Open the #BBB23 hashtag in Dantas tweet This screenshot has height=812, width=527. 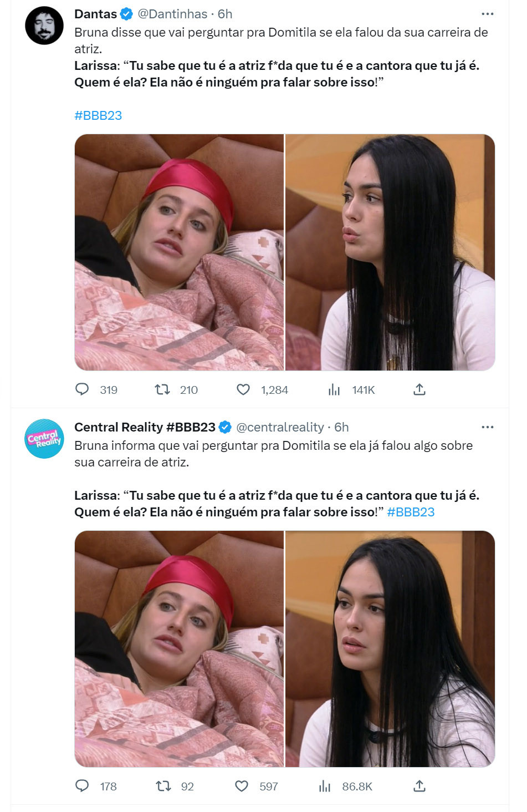(x=98, y=115)
